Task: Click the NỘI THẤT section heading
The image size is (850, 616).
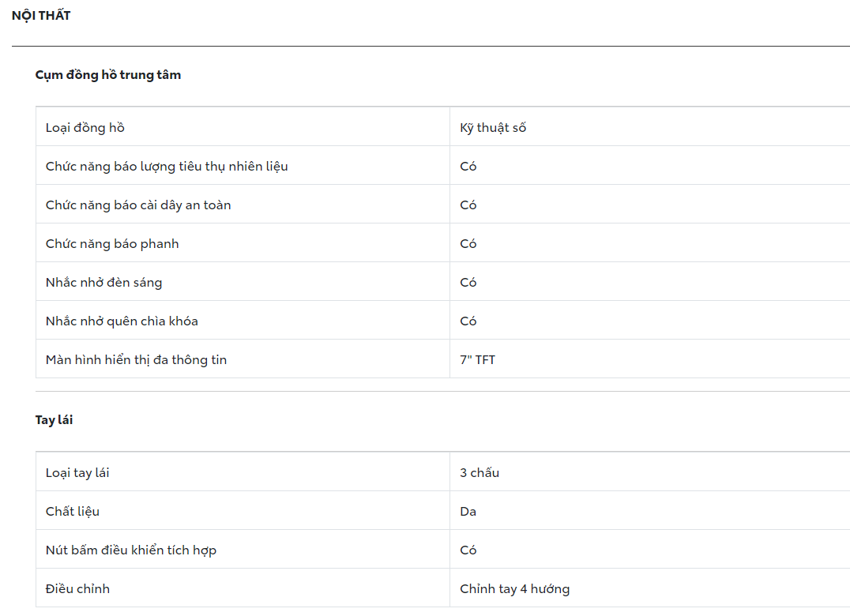Action: click(x=41, y=15)
